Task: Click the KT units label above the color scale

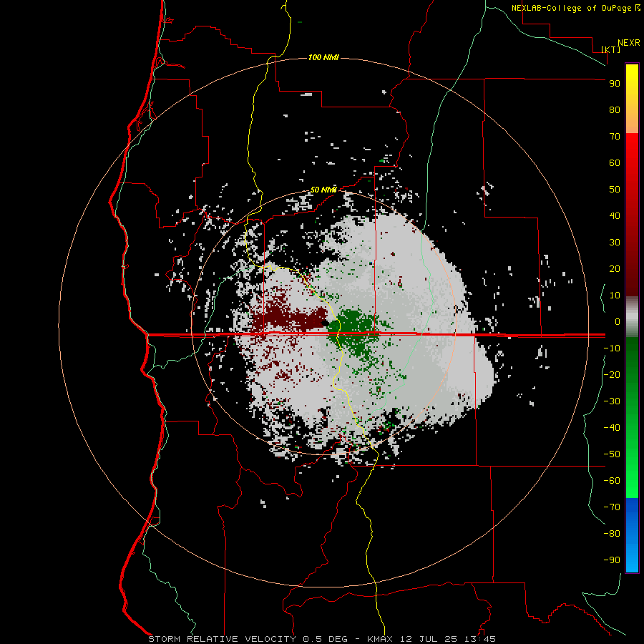Action: 611,49
